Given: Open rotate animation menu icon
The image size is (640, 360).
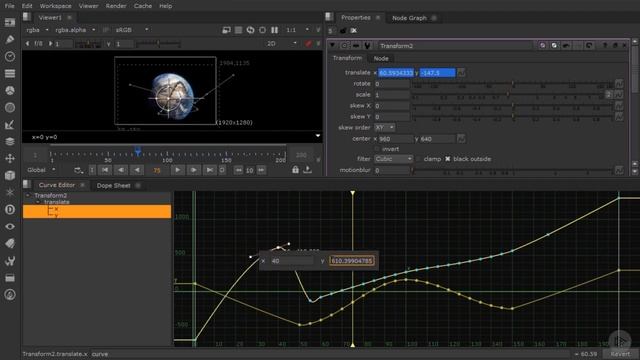Looking at the screenshot, I should click(x=619, y=84).
